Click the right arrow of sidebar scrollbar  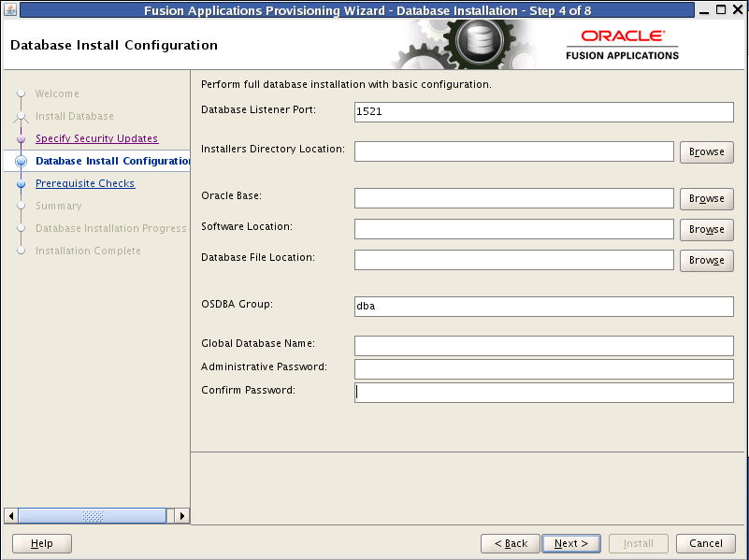click(181, 516)
